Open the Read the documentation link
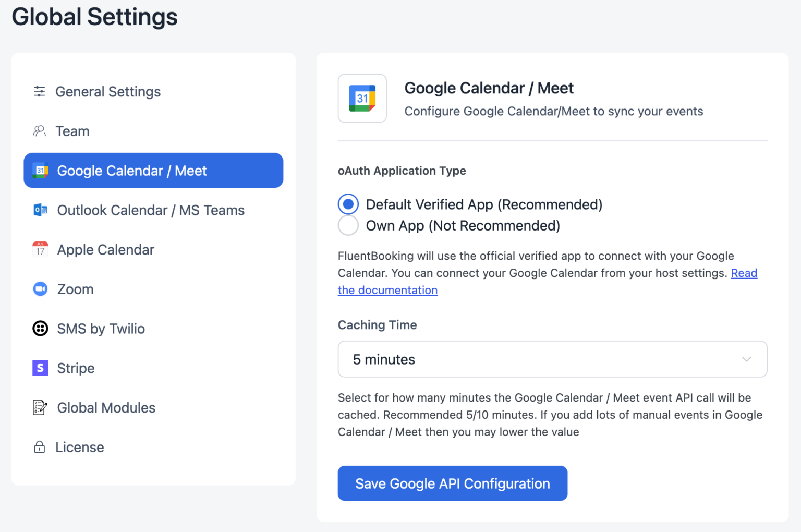 point(387,290)
